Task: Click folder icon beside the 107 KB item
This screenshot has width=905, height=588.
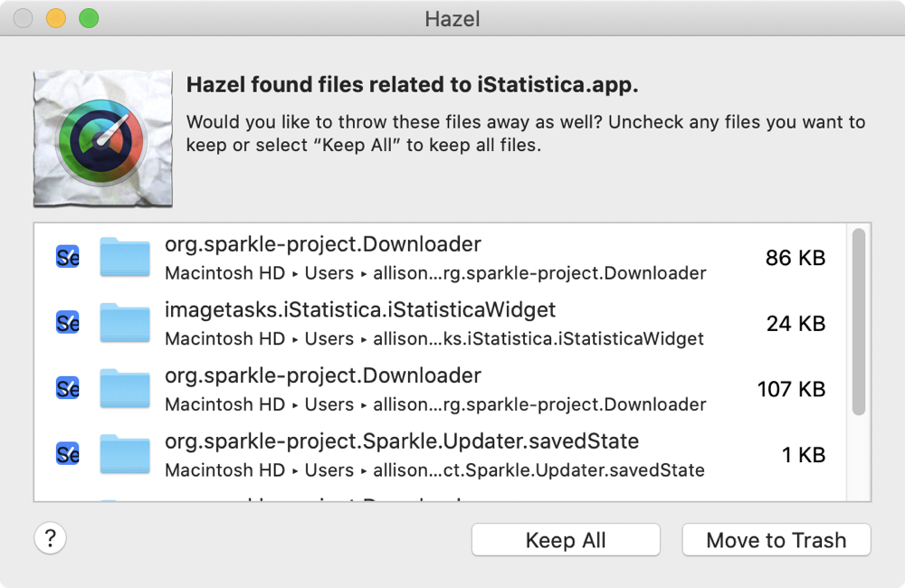Action: (125, 389)
